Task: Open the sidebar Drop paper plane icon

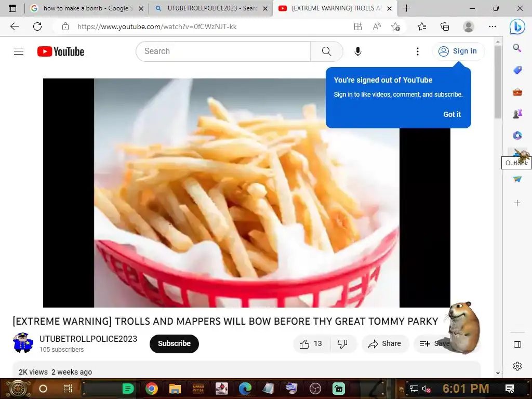Action: click(517, 179)
